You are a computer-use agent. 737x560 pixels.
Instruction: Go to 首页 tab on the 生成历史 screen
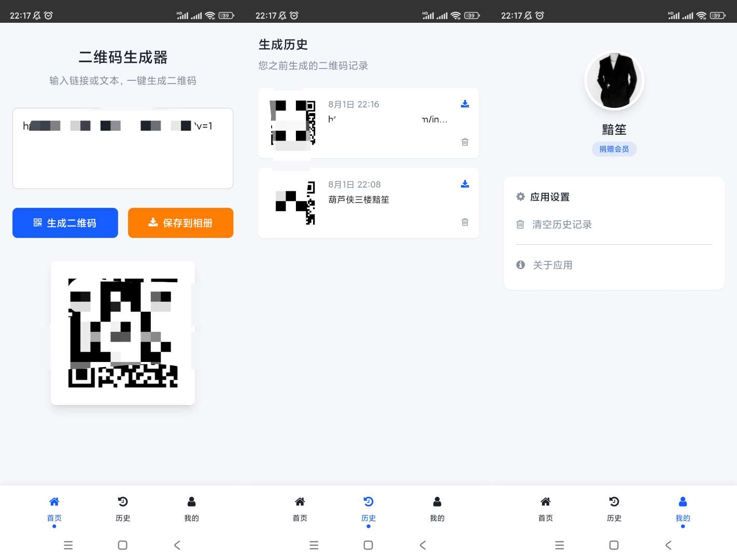point(300,509)
